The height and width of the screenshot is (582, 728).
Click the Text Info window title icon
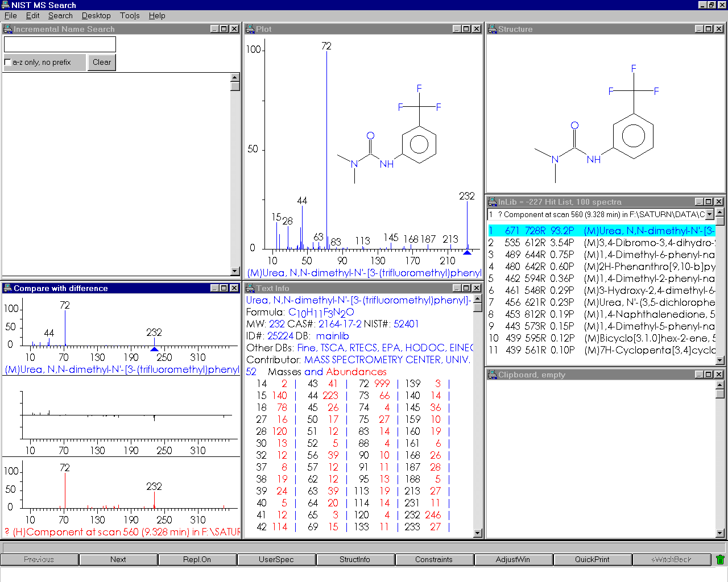(250, 288)
